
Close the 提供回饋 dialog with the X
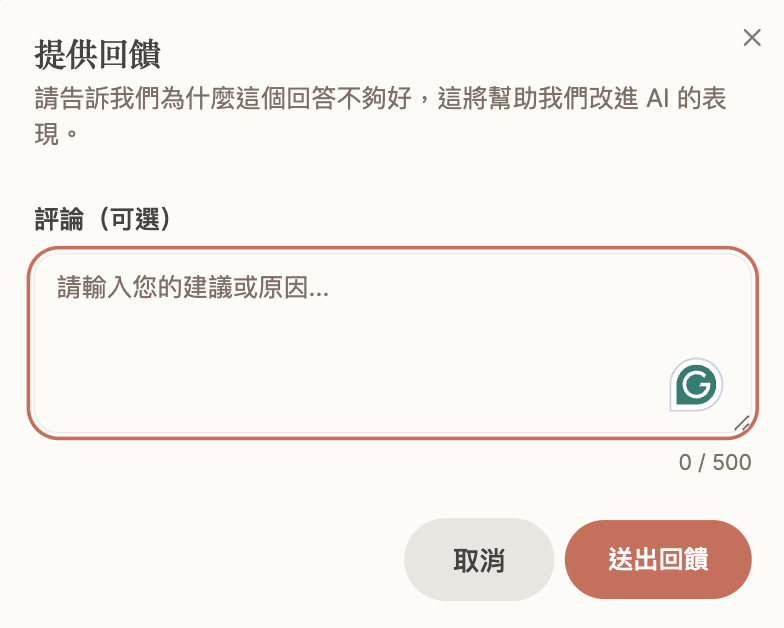(x=752, y=38)
